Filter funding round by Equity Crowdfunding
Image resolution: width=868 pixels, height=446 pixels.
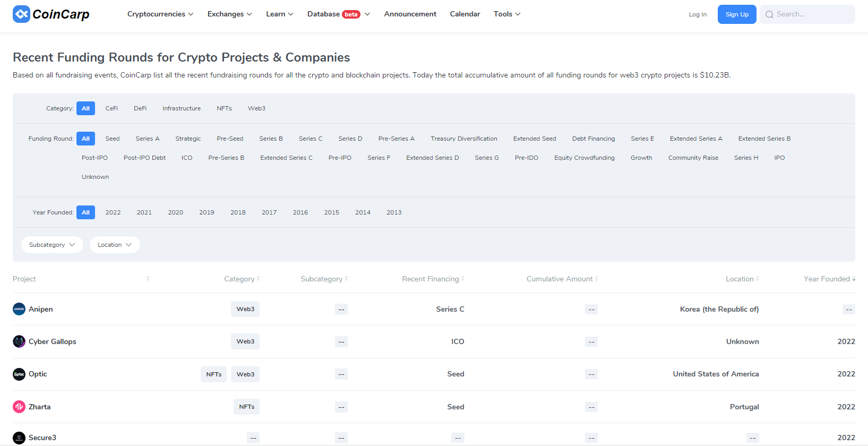(585, 158)
